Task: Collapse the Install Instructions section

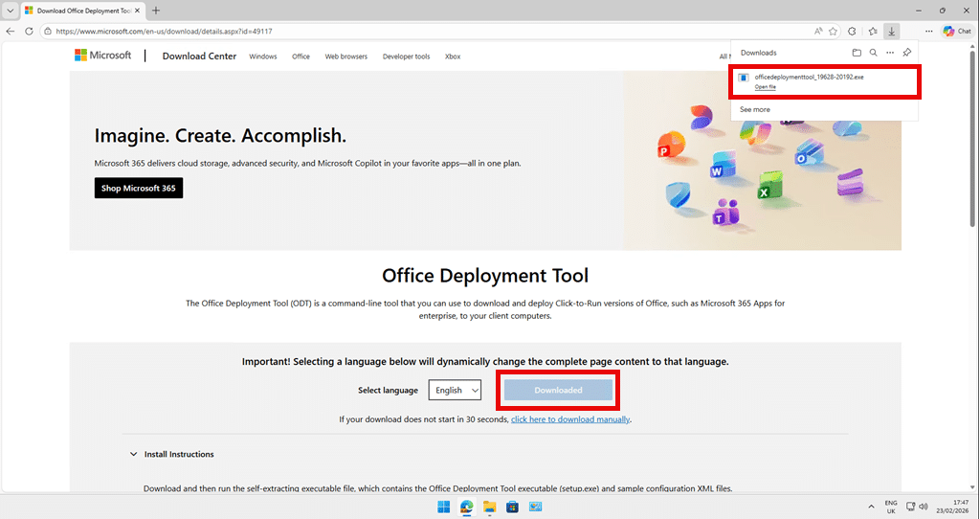Action: [x=133, y=454]
